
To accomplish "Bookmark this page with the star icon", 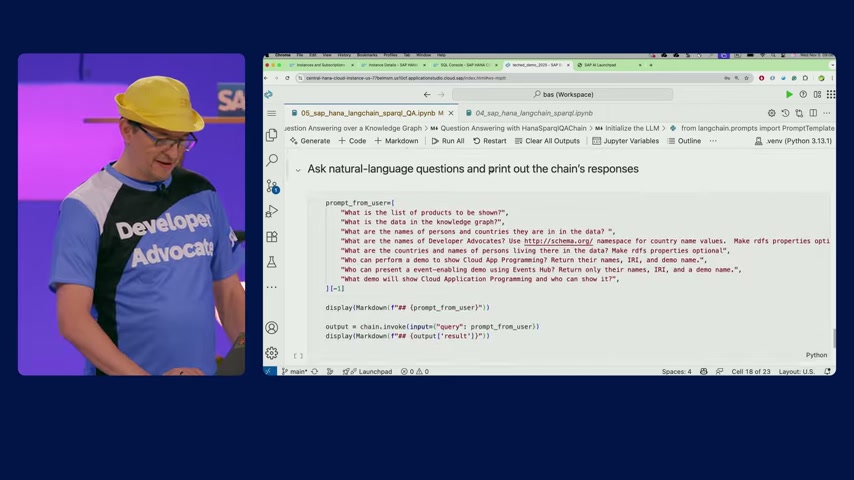I will (747, 78).
